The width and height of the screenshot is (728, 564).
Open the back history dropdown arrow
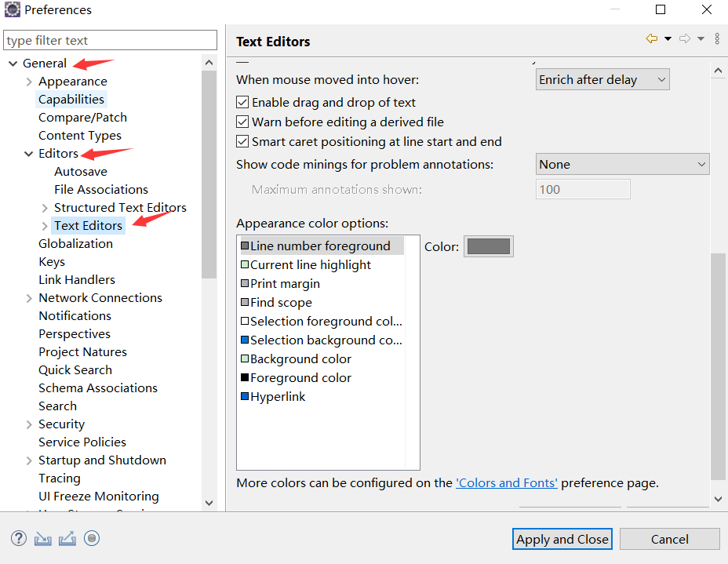[x=668, y=39]
